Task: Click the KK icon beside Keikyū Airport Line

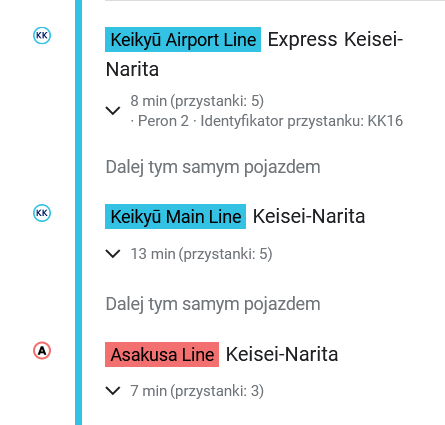Action: 42,35
